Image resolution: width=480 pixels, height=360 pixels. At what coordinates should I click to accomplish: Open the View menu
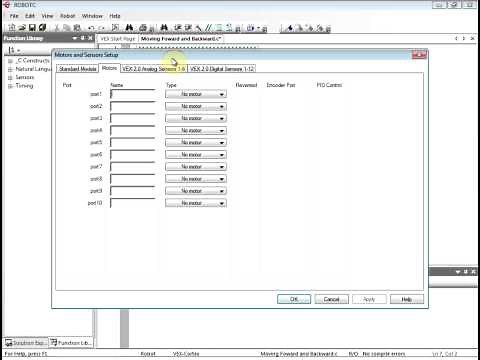tap(47, 16)
